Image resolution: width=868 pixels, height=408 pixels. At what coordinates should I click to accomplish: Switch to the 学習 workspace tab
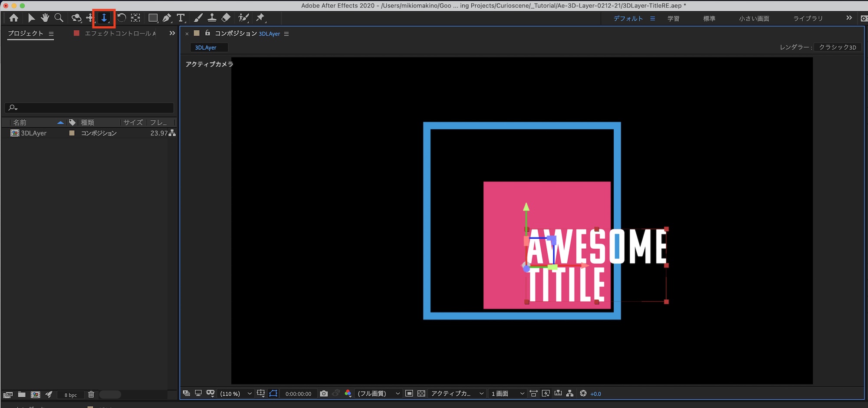pos(673,18)
